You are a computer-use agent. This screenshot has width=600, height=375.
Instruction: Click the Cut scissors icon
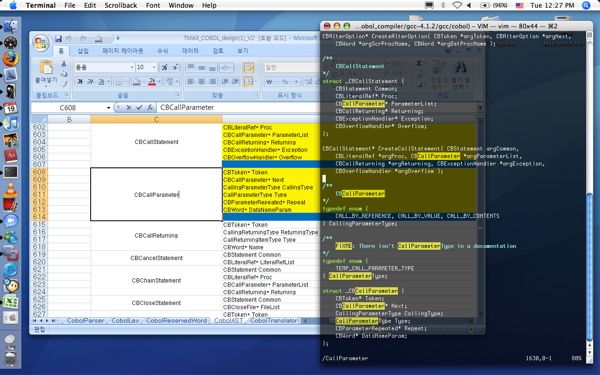pos(64,64)
